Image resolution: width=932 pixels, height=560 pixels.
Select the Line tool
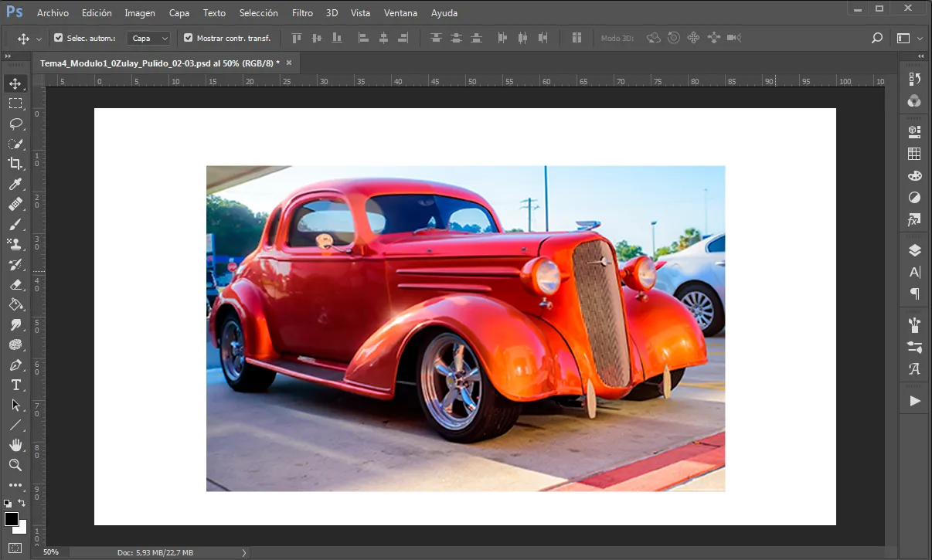tap(15, 425)
